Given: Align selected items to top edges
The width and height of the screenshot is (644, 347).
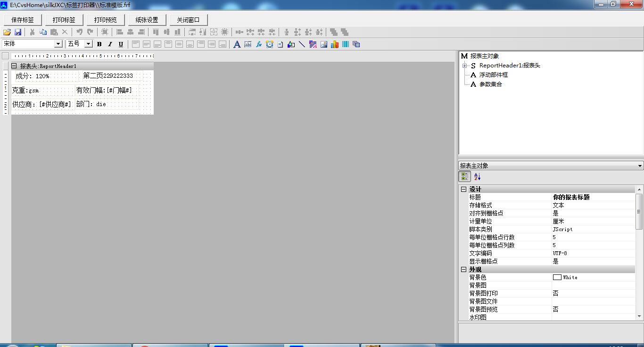Looking at the screenshot, I should click(155, 32).
